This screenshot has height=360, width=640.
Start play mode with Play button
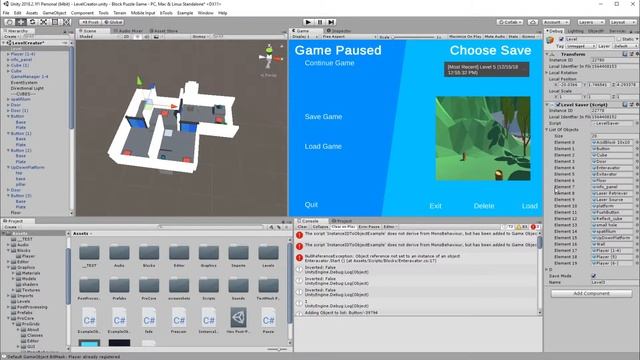click(308, 22)
